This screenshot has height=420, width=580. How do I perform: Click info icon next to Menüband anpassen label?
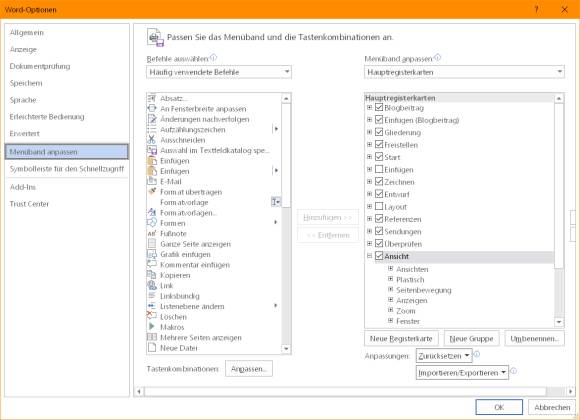tap(437, 57)
